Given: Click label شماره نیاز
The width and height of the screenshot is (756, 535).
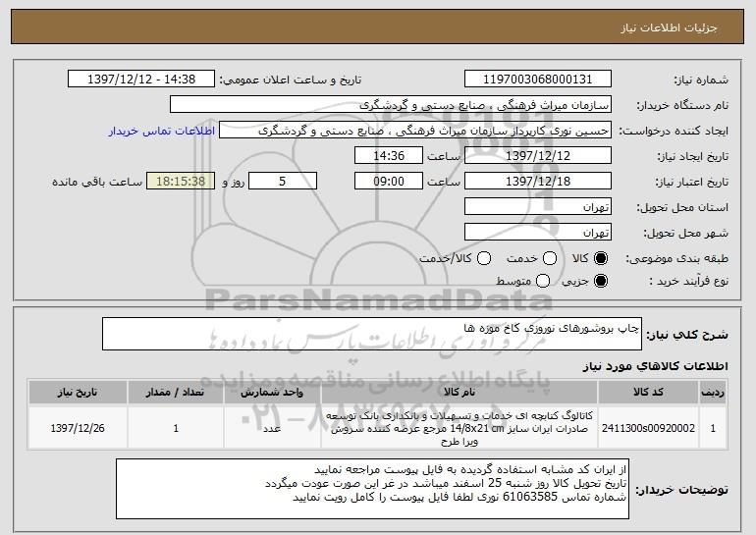Looking at the screenshot, I should click(x=701, y=80).
